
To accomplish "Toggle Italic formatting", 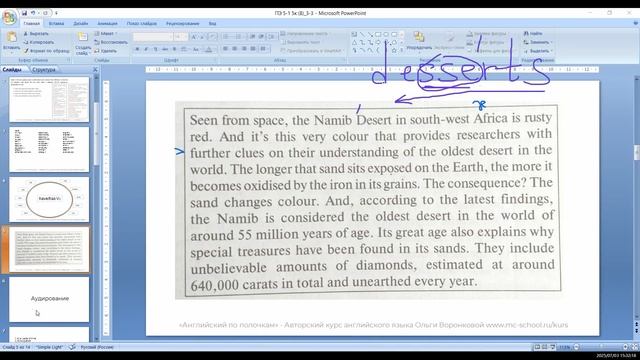I will [x=146, y=49].
